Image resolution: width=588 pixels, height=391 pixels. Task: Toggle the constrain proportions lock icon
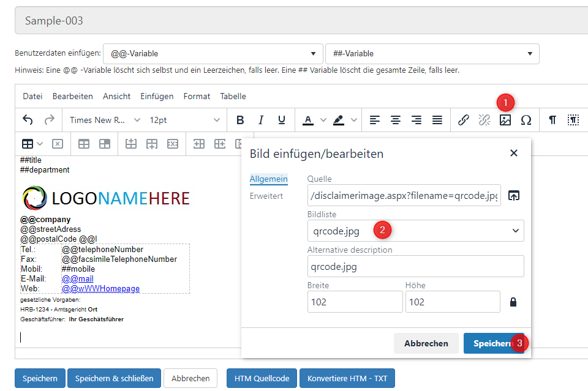pyautogui.click(x=513, y=302)
